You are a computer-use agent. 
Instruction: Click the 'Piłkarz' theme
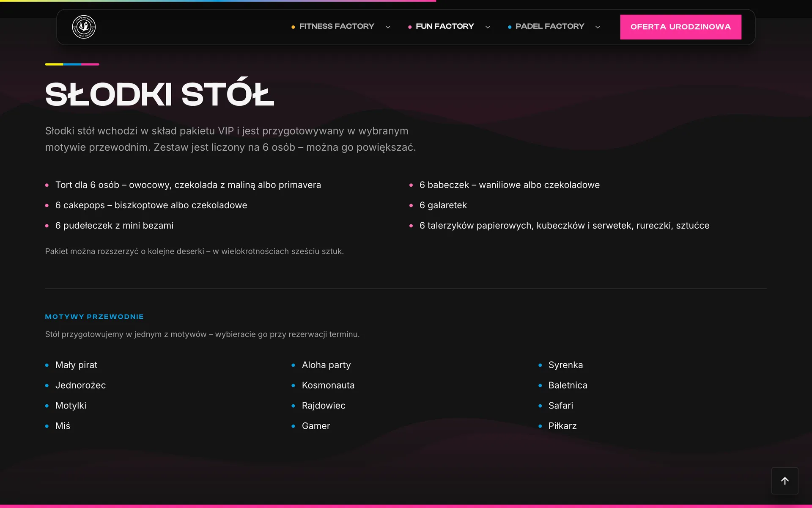coord(562,426)
